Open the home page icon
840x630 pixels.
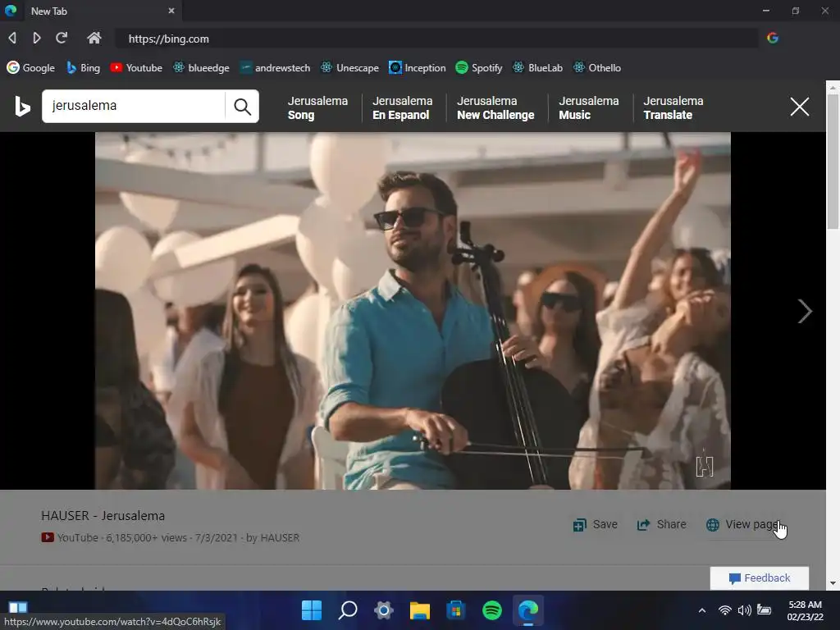(94, 38)
